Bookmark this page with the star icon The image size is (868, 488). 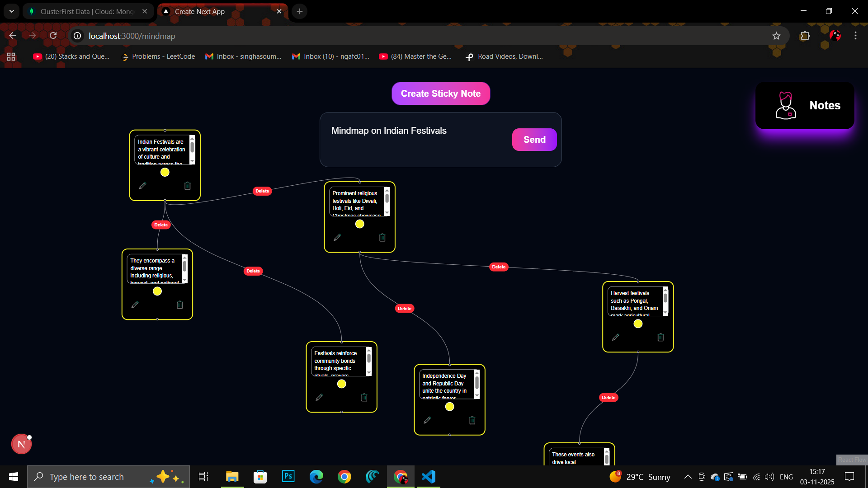click(x=776, y=36)
